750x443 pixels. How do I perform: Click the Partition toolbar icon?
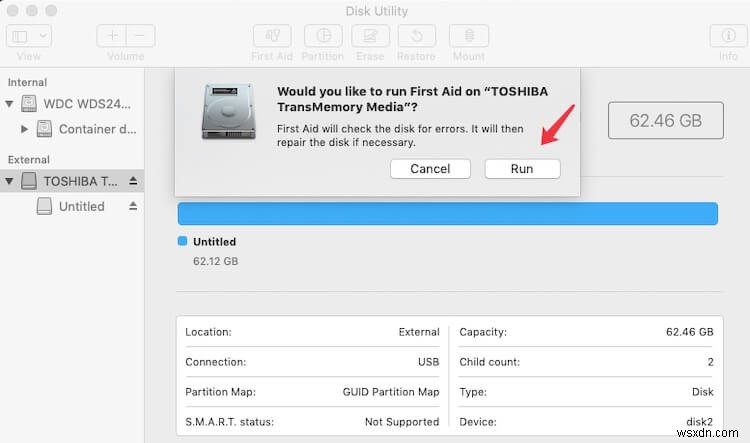click(322, 35)
